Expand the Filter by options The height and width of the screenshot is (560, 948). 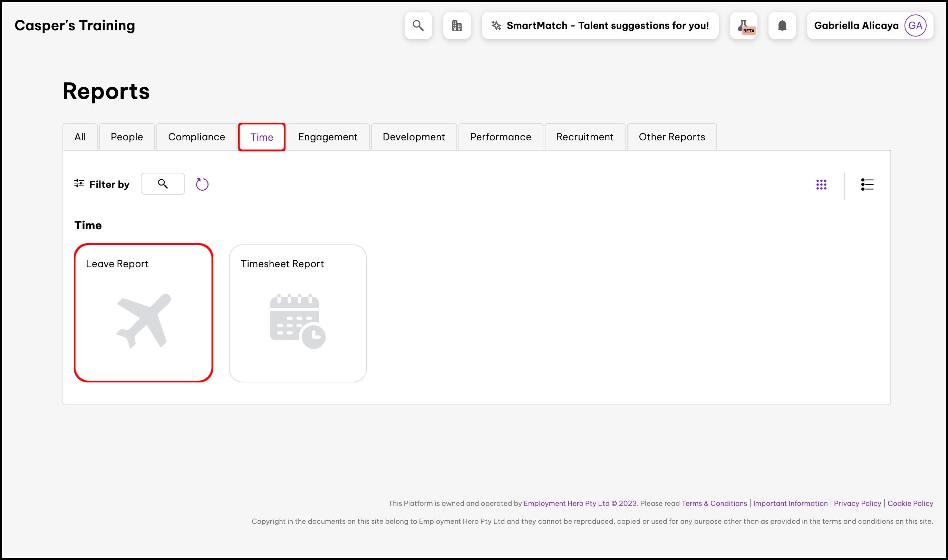pyautogui.click(x=101, y=184)
